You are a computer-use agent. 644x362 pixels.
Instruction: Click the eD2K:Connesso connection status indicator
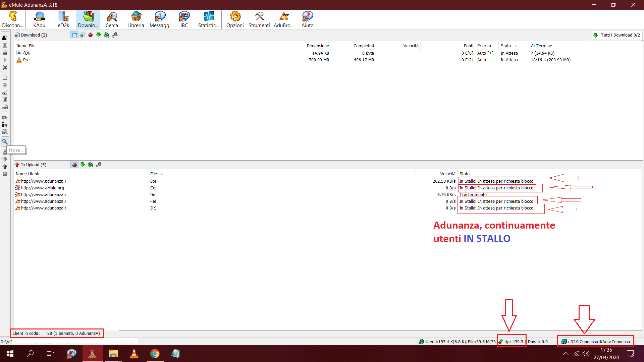click(x=596, y=342)
